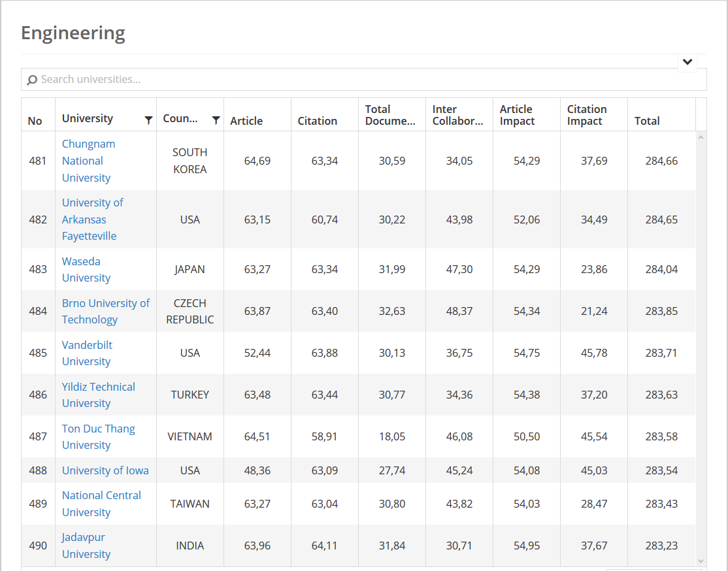Viewport: 728px width, 571px height.
Task: Select the total value 283,71
Action: pyautogui.click(x=661, y=353)
